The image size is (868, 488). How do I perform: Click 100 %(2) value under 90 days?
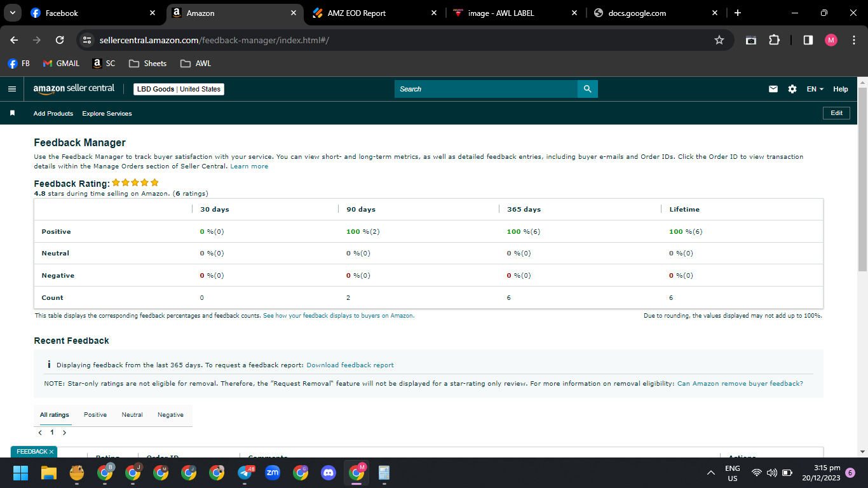click(363, 232)
